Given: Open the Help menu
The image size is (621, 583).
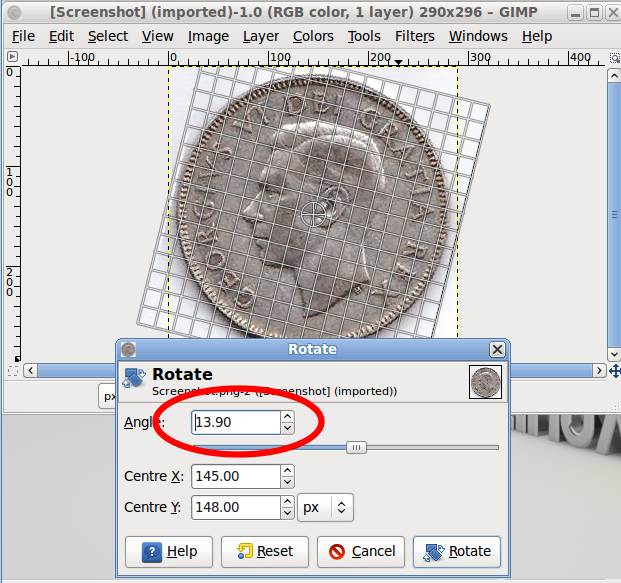Looking at the screenshot, I should tap(537, 36).
